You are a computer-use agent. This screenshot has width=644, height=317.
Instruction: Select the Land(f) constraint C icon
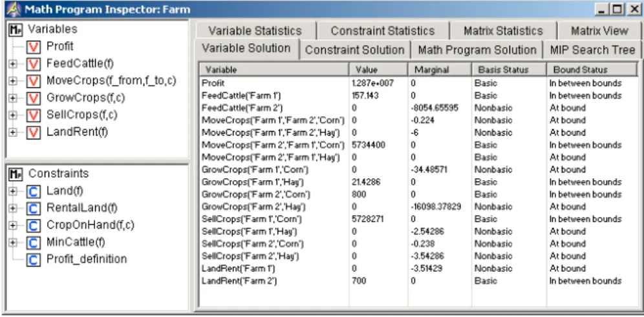click(x=33, y=192)
